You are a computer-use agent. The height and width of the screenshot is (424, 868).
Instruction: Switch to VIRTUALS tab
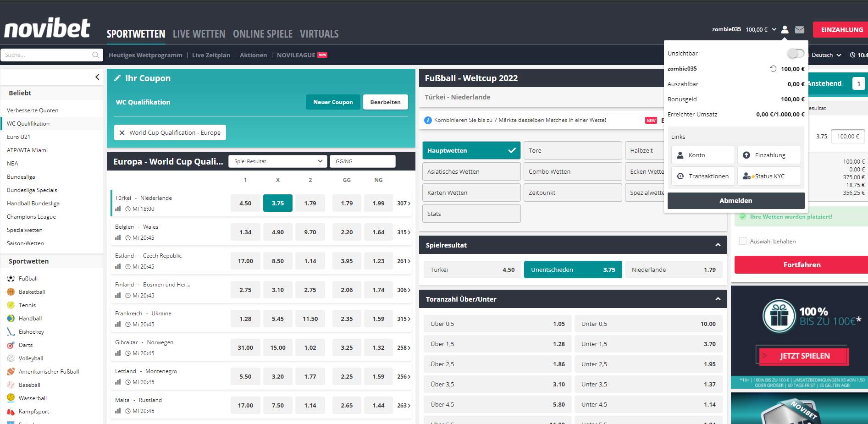[319, 34]
